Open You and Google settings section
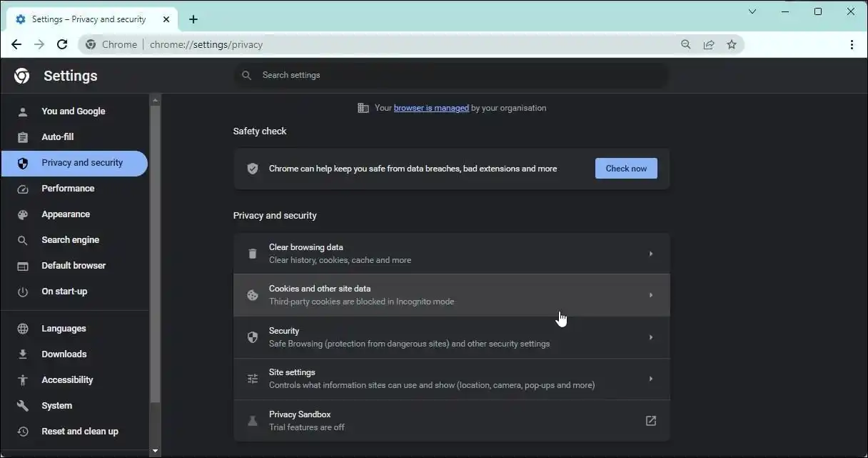The width and height of the screenshot is (868, 458). tap(74, 111)
